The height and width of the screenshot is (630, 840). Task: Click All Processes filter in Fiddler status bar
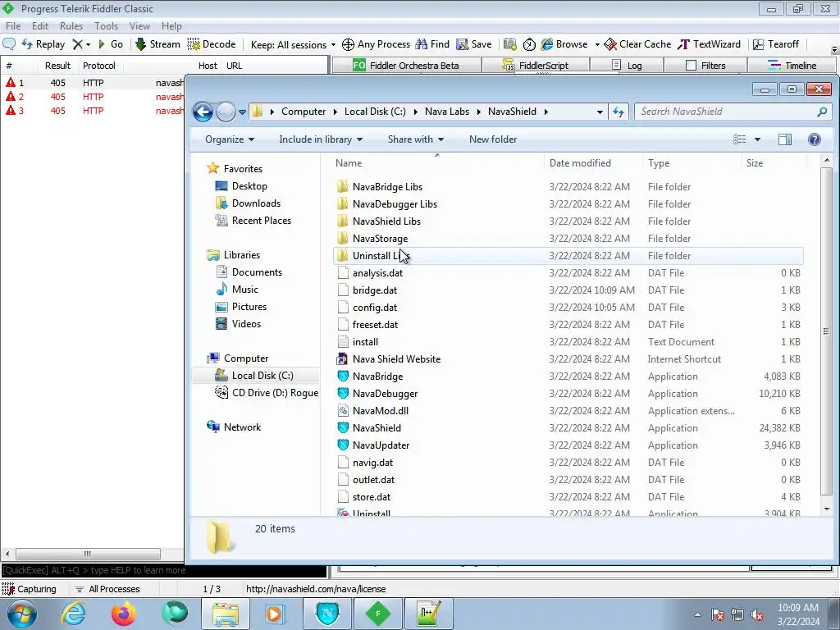pyautogui.click(x=107, y=589)
